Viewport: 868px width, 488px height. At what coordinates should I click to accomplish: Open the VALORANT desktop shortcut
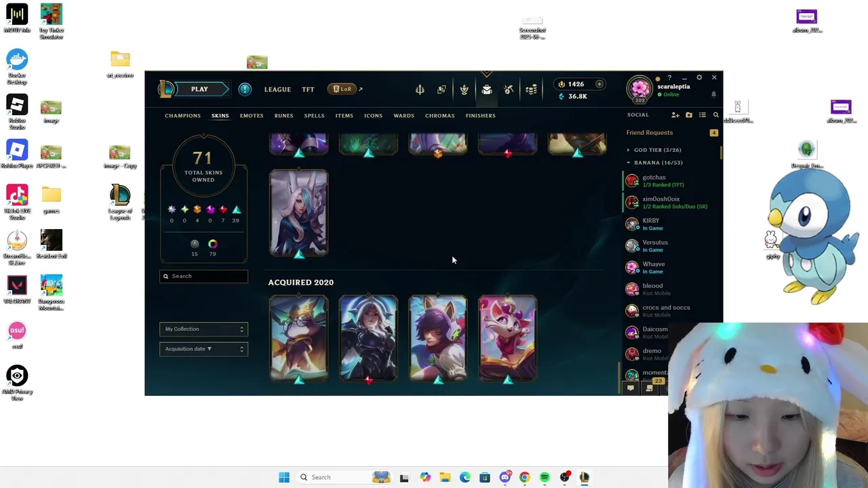(x=17, y=289)
